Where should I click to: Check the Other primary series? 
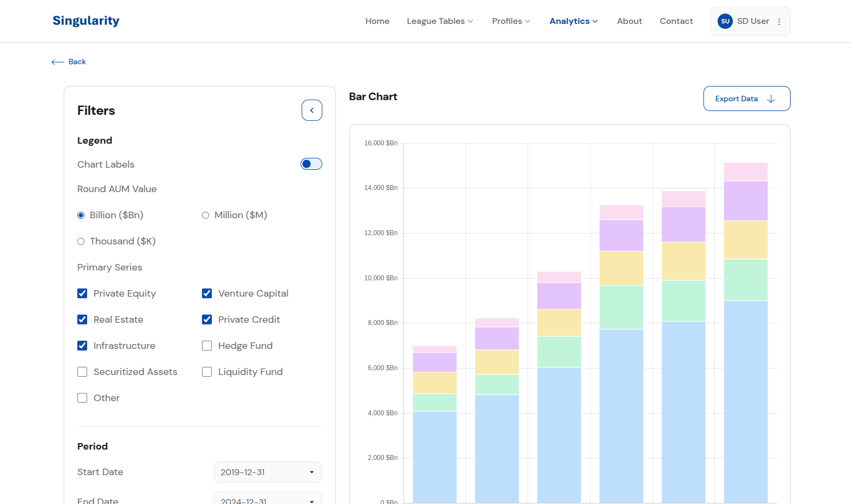click(82, 398)
